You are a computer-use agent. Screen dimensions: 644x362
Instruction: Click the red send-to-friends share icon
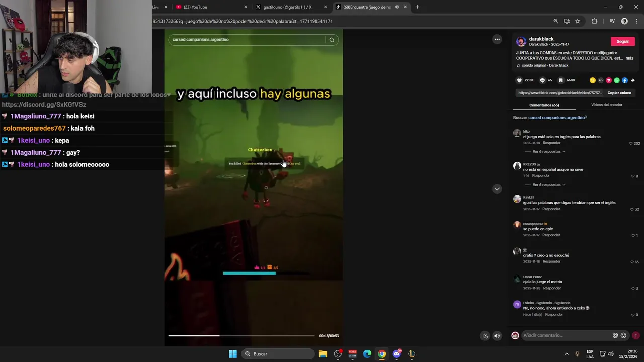point(609,80)
